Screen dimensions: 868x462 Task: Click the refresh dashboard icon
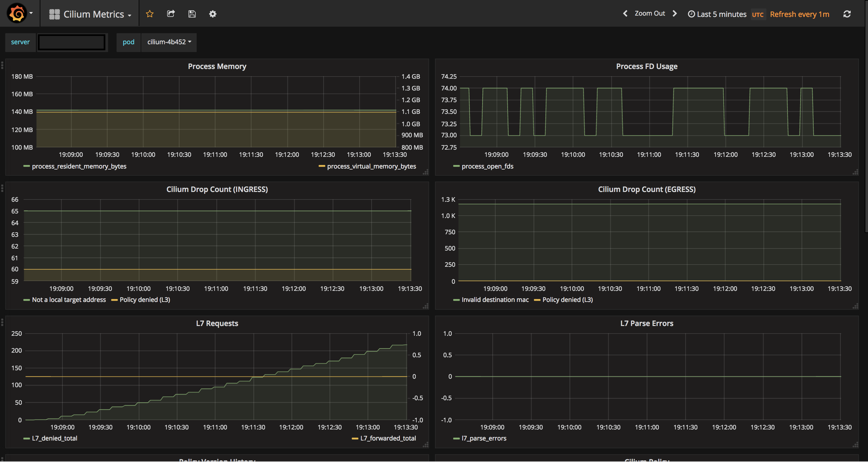[x=847, y=14]
